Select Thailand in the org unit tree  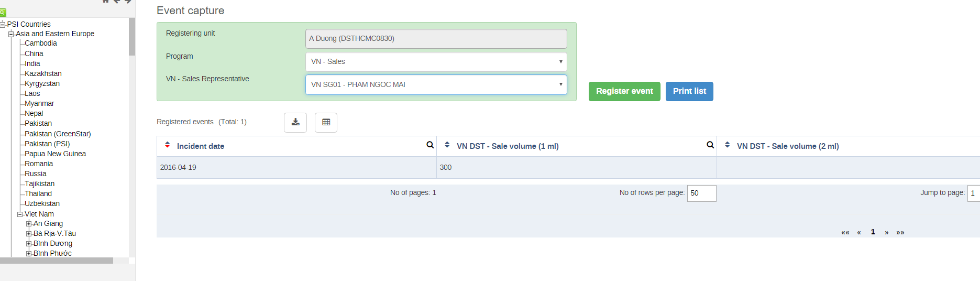pos(38,194)
